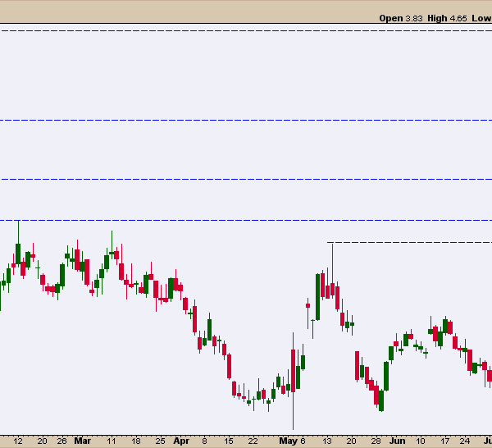Click the 'Mar' month label on date axis
The image size is (492, 448).
pyautogui.click(x=82, y=441)
